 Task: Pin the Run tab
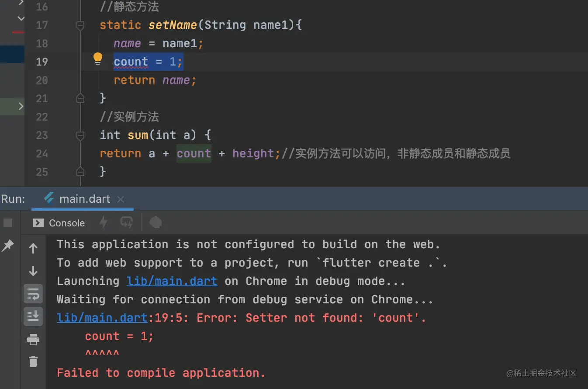pyautogui.click(x=8, y=245)
